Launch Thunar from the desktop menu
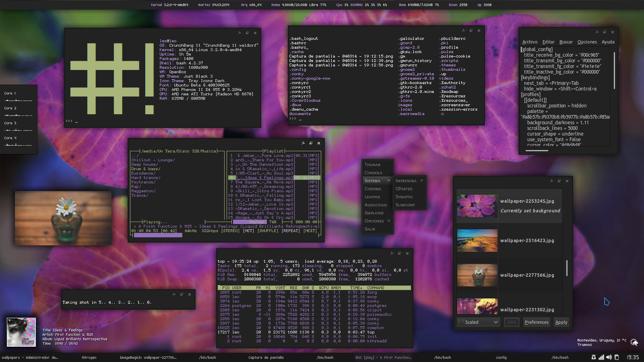 [378, 165]
